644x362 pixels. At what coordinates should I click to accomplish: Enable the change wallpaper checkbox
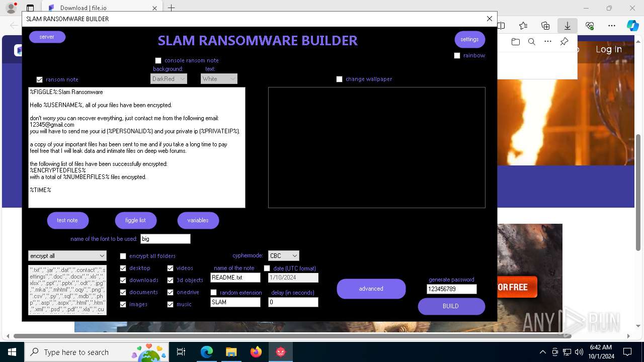339,79
